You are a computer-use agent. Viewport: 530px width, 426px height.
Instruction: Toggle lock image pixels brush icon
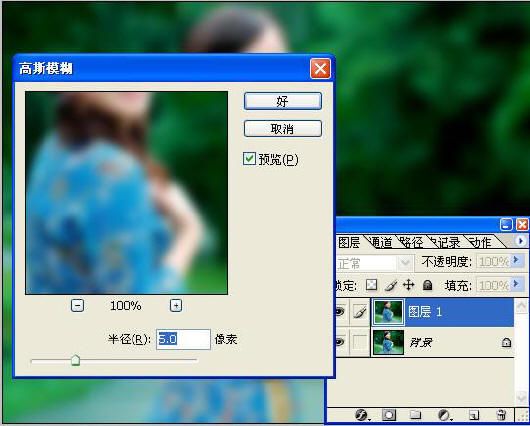tap(391, 285)
